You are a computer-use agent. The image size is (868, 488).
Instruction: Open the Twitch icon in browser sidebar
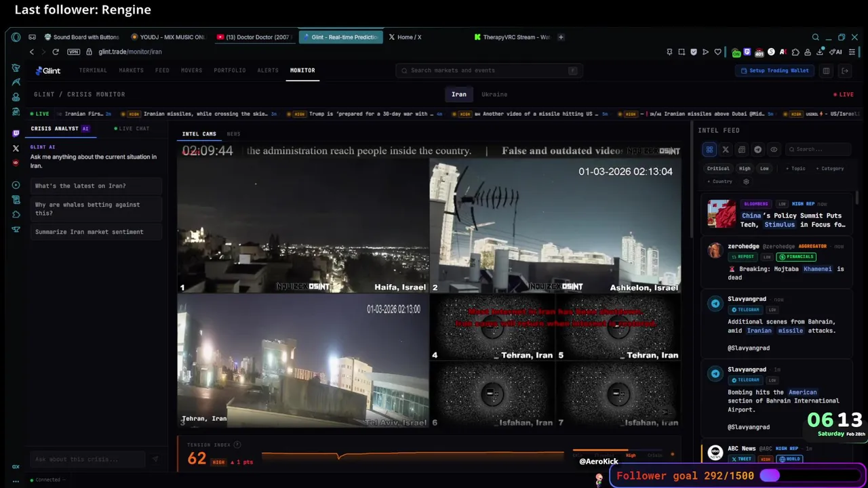click(16, 134)
